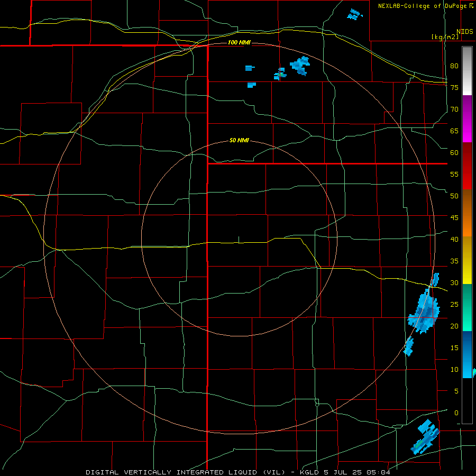Click the 0 value on the legend
This screenshot has width=476, height=476.
click(456, 413)
